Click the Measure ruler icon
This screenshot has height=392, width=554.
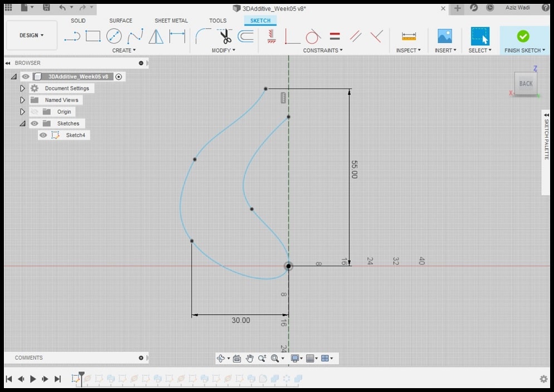409,36
